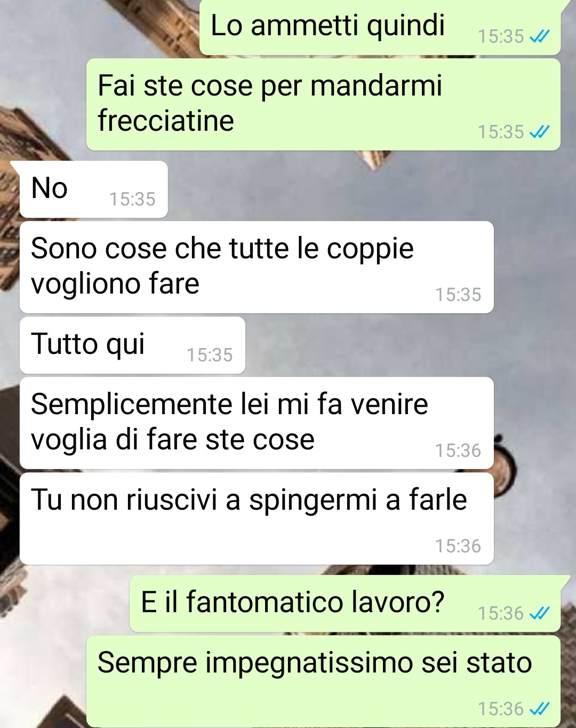
Task: Tap the 15:35 timestamp on 'Tutto qui'
Action: 210,355
